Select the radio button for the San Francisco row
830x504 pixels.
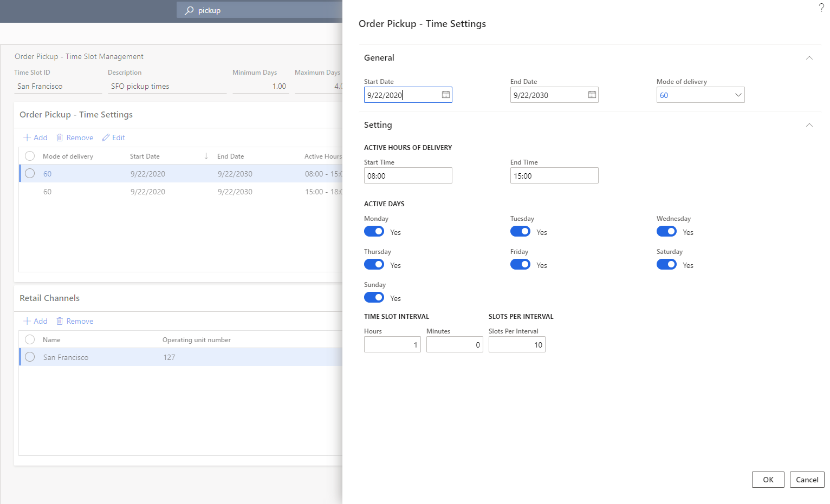(30, 357)
